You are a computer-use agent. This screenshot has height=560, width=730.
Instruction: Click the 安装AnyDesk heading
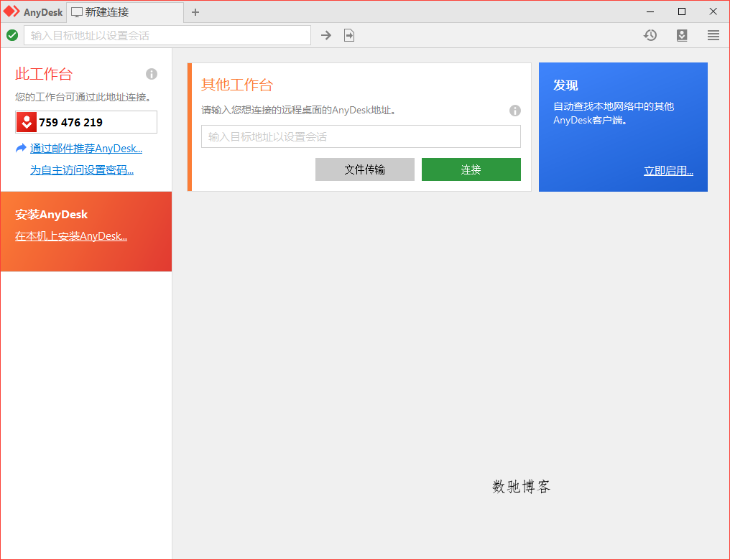point(51,215)
